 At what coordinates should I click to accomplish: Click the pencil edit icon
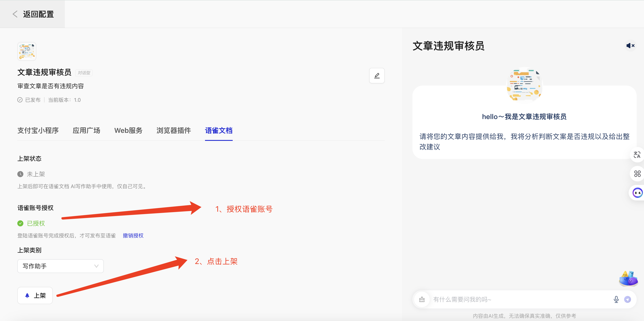(377, 75)
